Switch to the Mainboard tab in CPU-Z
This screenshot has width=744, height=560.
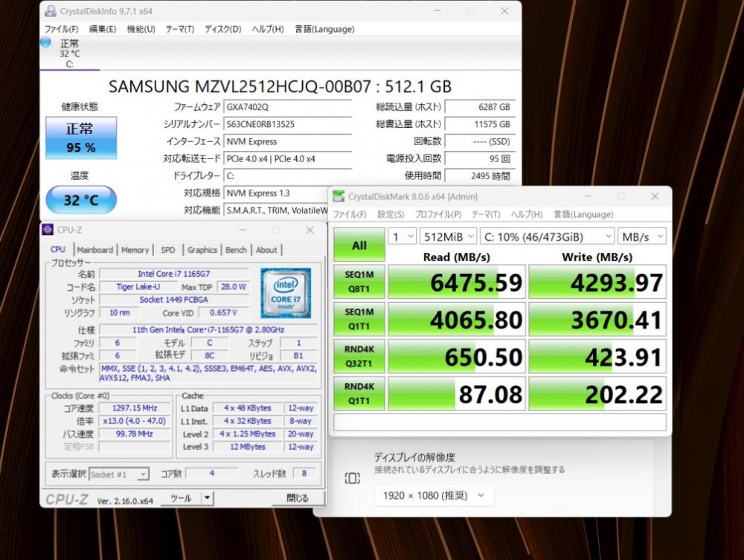(x=95, y=250)
